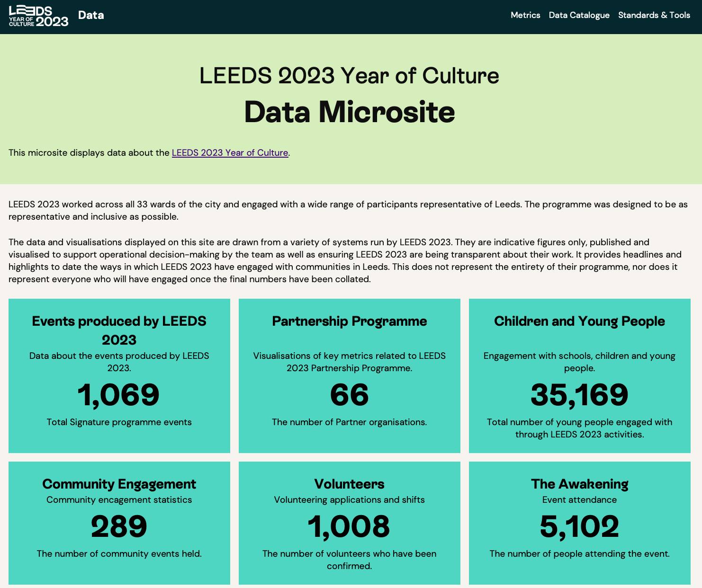
Task: Go to Data Catalogue in the navigation
Action: tap(579, 15)
